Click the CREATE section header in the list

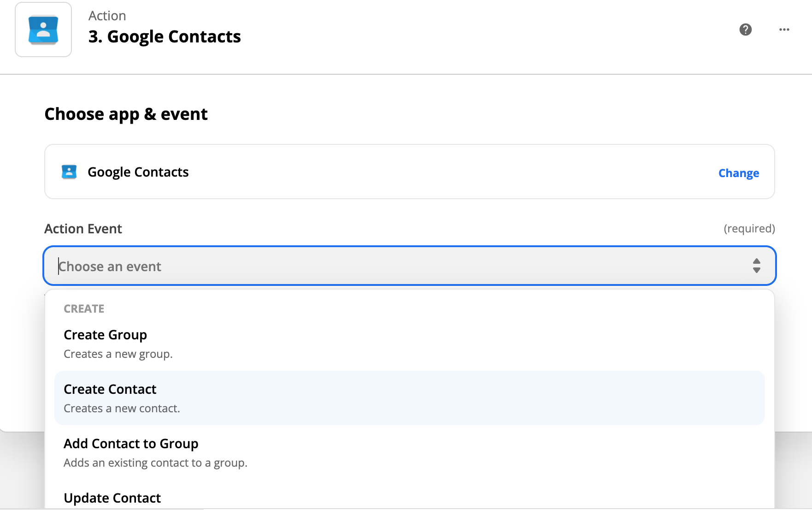coord(84,308)
